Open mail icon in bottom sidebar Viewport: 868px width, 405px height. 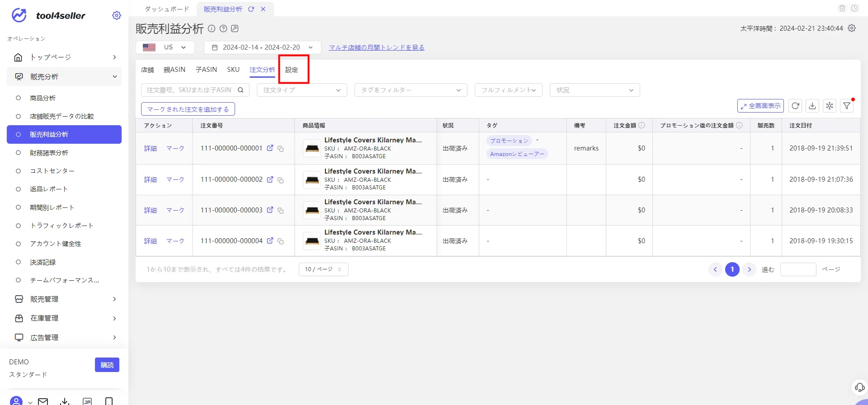click(43, 401)
